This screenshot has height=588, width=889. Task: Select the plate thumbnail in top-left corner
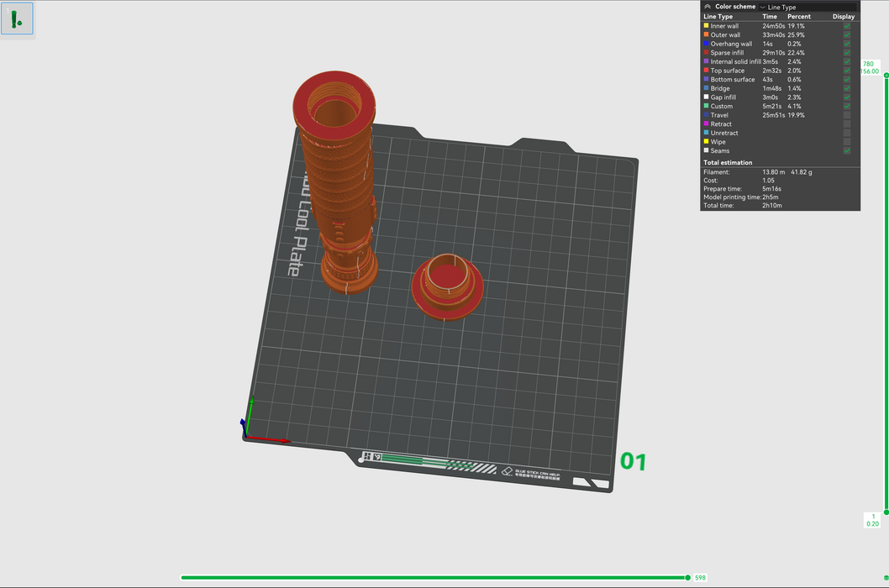(x=17, y=18)
